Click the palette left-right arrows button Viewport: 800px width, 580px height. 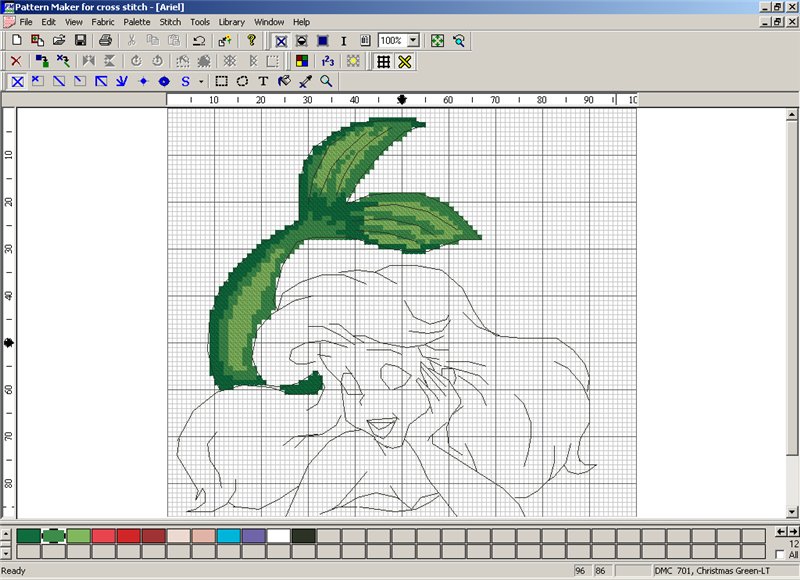[787, 532]
